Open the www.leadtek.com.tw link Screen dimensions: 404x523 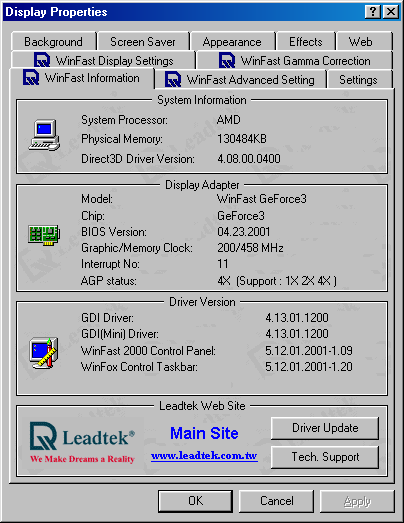(x=204, y=455)
